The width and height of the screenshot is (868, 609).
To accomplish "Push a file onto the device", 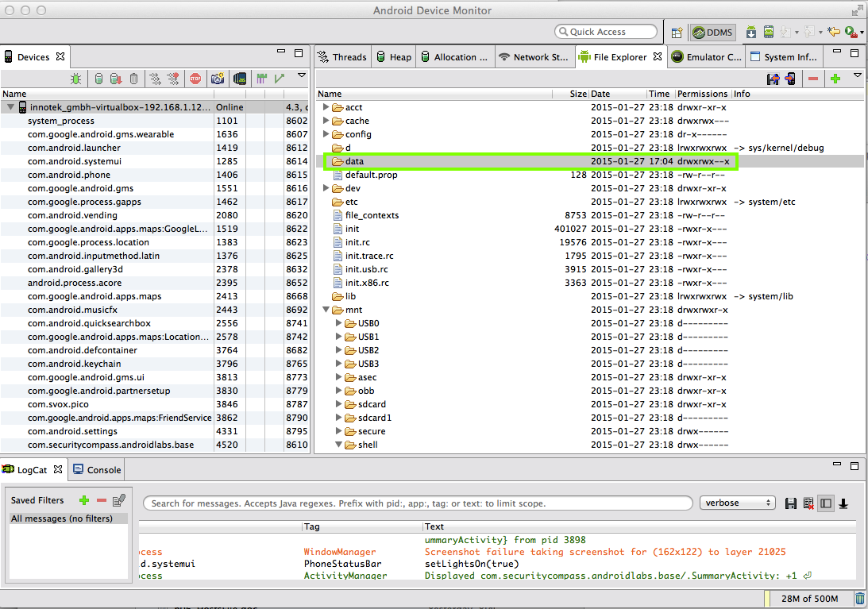I will coord(790,79).
